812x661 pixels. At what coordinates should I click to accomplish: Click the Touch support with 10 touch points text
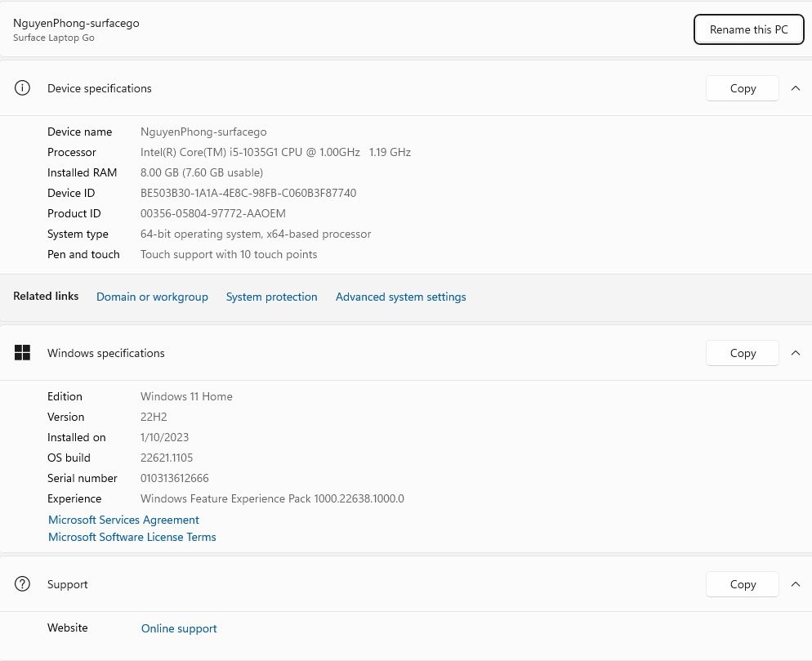click(229, 254)
